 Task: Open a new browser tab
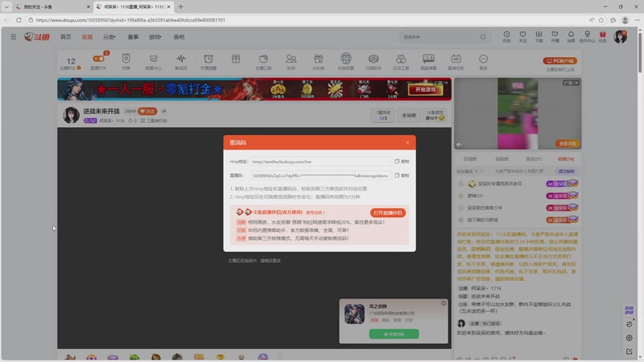pos(180,6)
